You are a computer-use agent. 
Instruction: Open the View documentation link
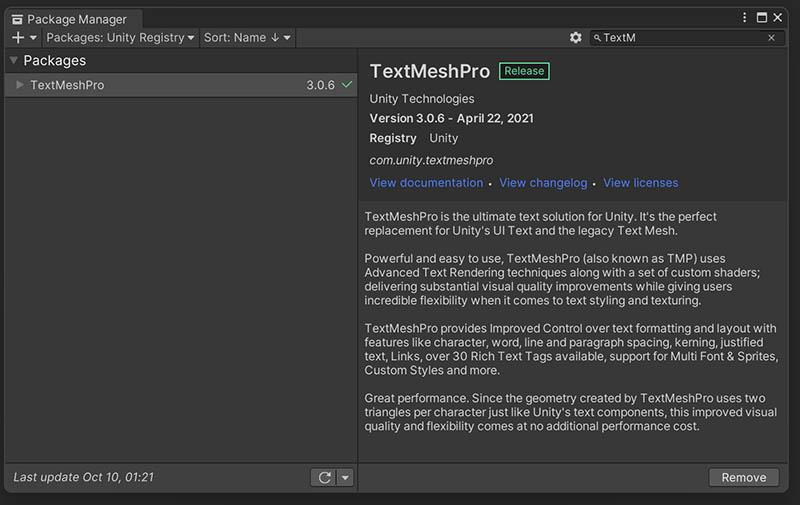click(x=426, y=183)
